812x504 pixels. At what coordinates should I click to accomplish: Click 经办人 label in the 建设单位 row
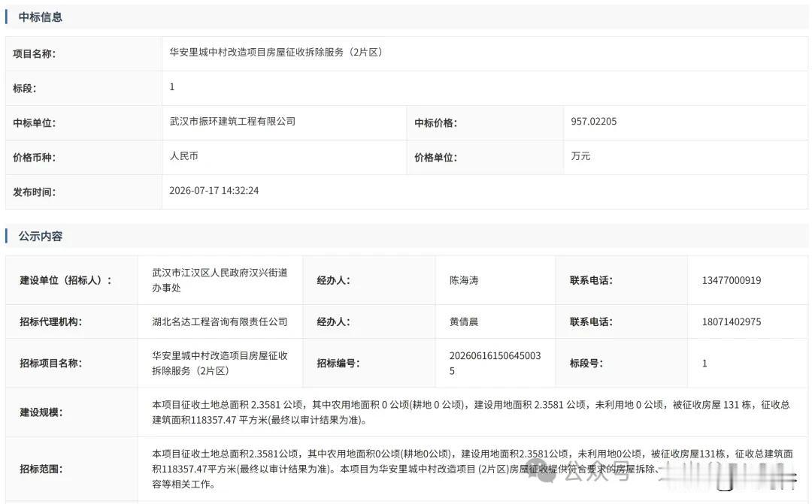coord(334,280)
